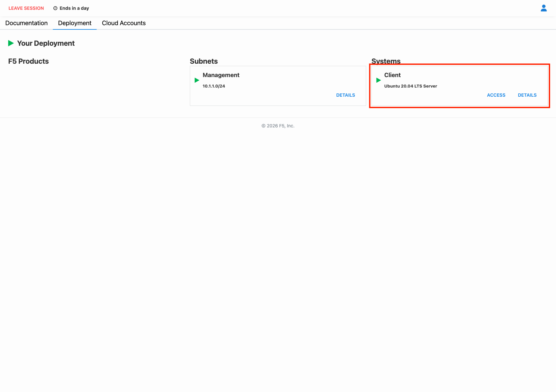
Task: Click the Management subnet name
Action: (221, 75)
